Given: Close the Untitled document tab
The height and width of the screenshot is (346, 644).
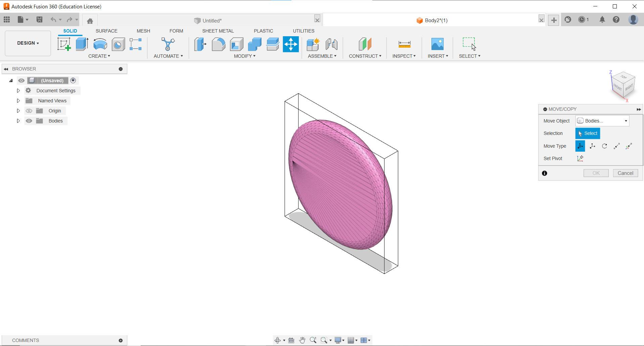Looking at the screenshot, I should (x=317, y=20).
